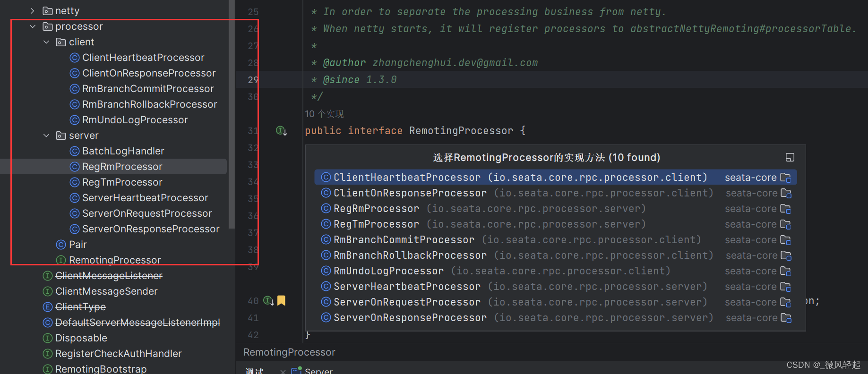The width and height of the screenshot is (868, 374).
Task: Open ClientHeartbeatProcessor in the project tree
Action: point(143,58)
